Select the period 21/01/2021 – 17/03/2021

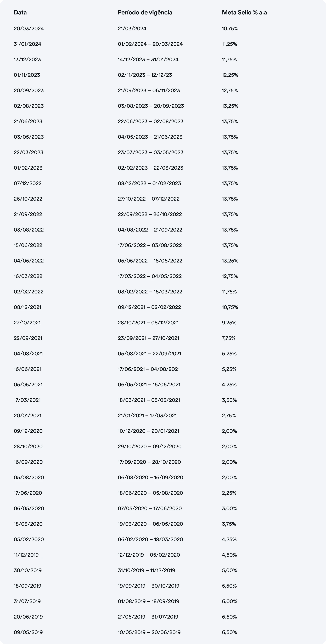[147, 416]
